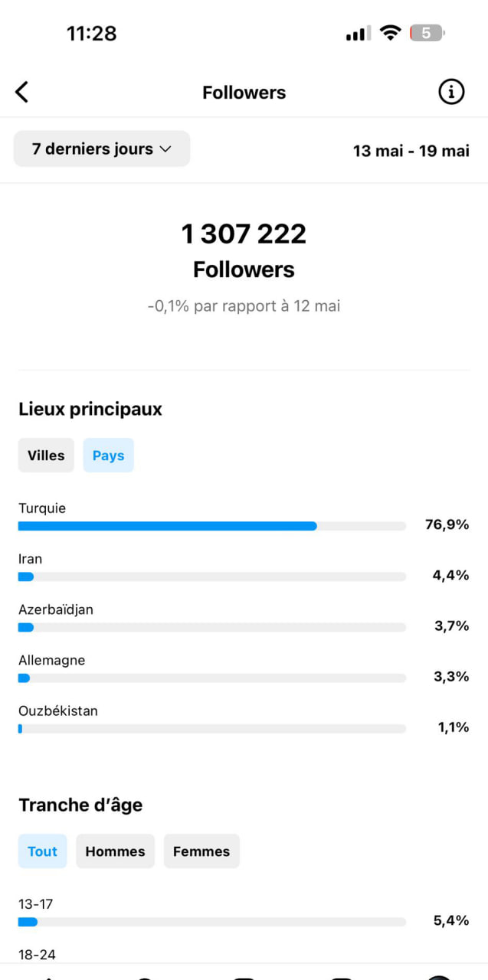Tap the Lieux principaux heading
The height and width of the screenshot is (980, 488).
coord(90,409)
